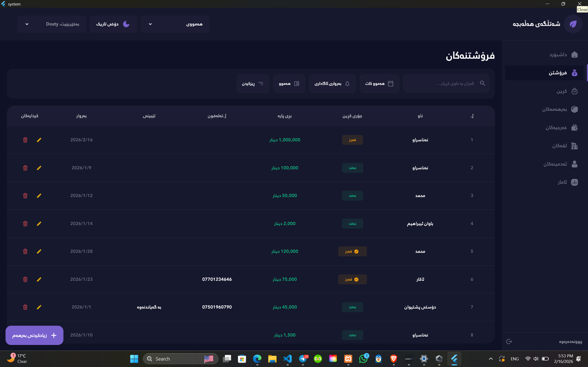Click the 'ڕیزکردن' sort button
Viewport: 588px width, 367px height.
[253, 83]
